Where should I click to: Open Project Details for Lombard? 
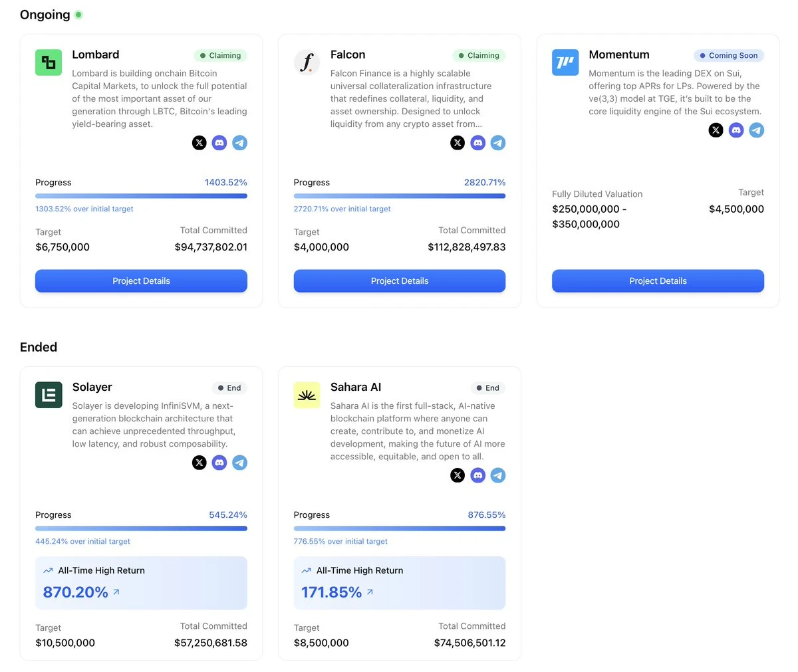[x=141, y=280]
